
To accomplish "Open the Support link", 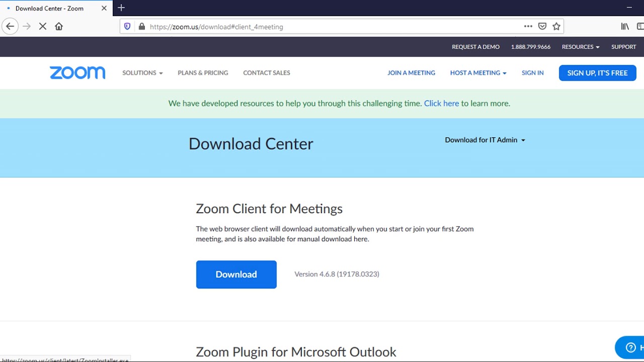I will click(x=624, y=47).
